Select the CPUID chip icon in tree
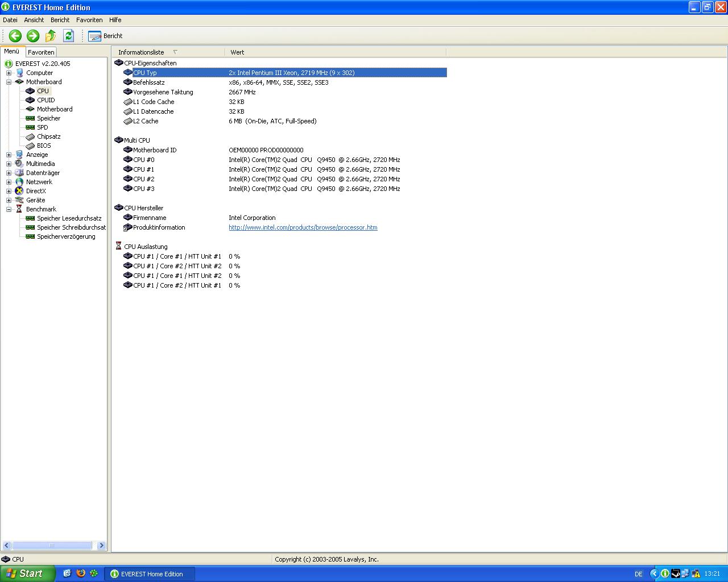The width and height of the screenshot is (728, 582). click(30, 100)
